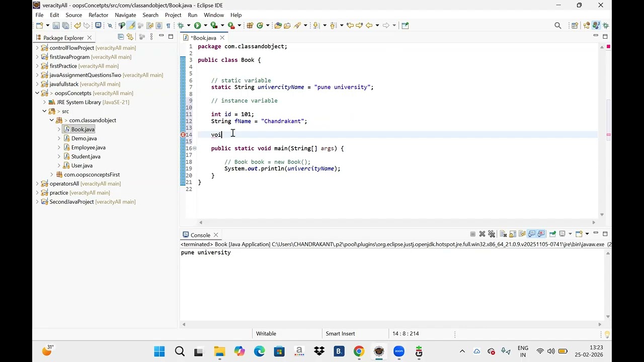Open the File menu
Viewport: 644px width, 362px height.
[x=39, y=15]
